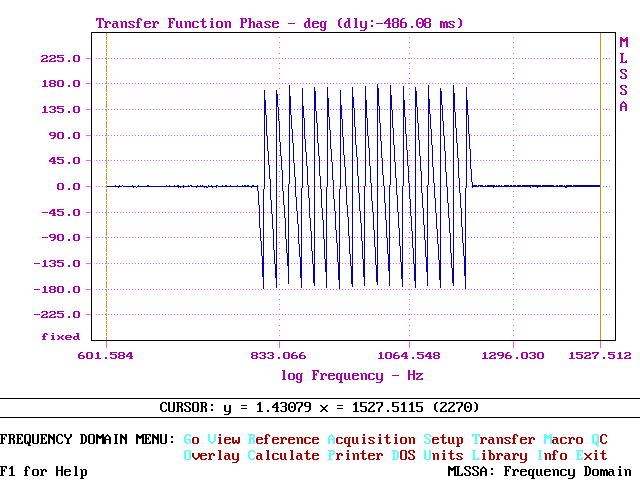Viewport: 640px width, 480px height.
Task: Click the -90.0 phase axis label
Action: 61,238
